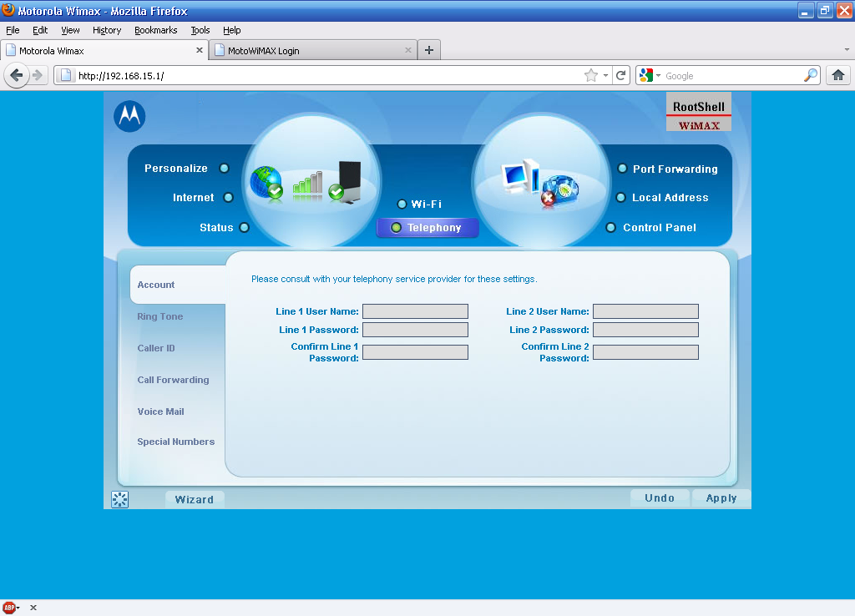The height and width of the screenshot is (616, 855).
Task: Open a new tab with the plus button
Action: [x=429, y=50]
